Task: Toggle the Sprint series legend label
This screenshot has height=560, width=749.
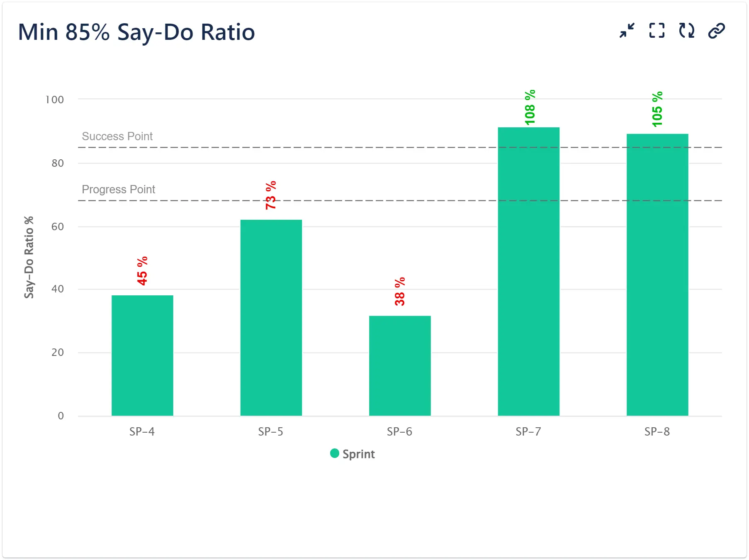Action: [358, 454]
